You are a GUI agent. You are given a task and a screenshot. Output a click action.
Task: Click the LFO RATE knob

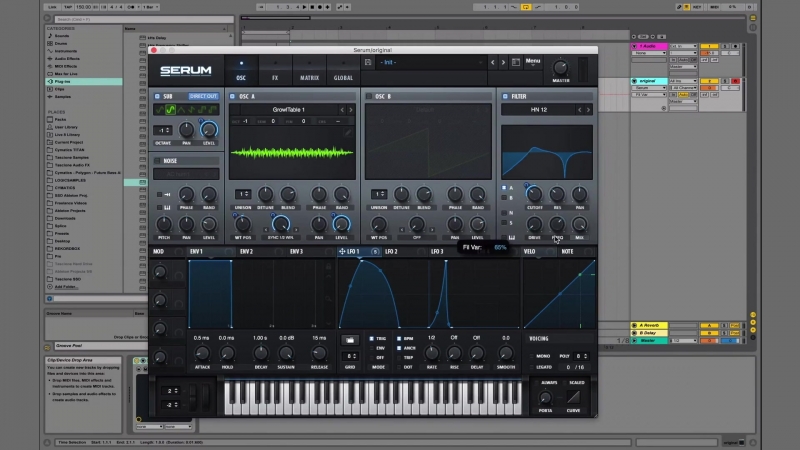[432, 353]
